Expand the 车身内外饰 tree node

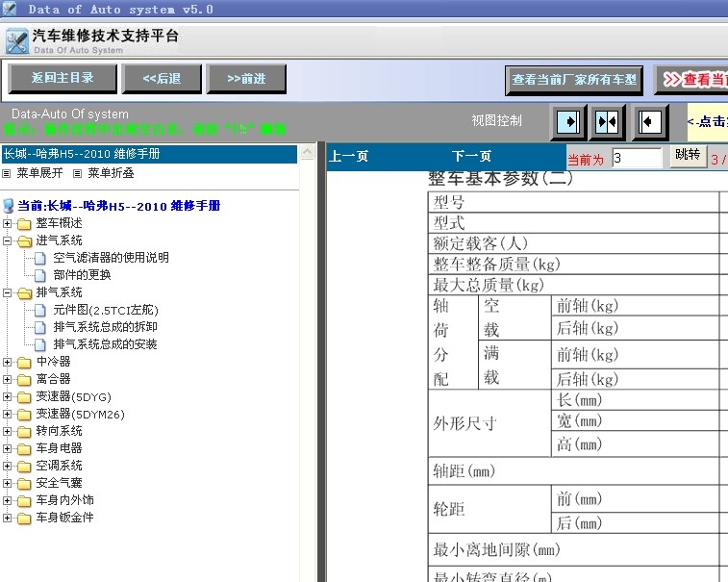(x=7, y=500)
